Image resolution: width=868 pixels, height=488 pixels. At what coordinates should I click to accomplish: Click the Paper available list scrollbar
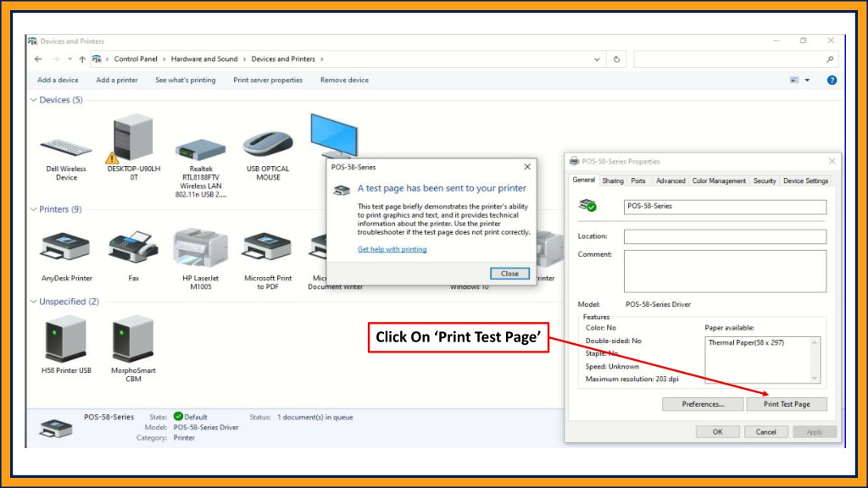(815, 360)
